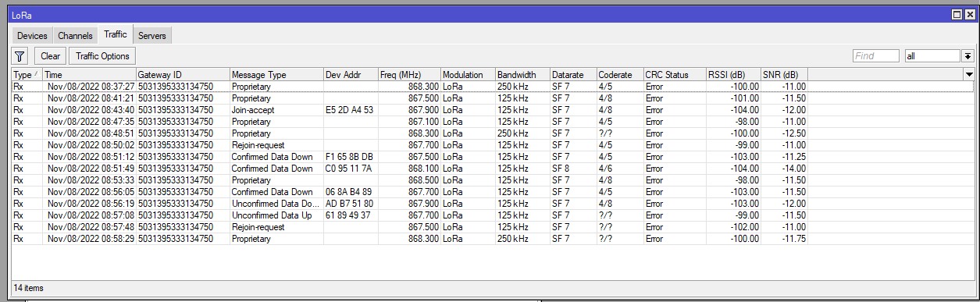Sort by the Dev Addr column
980x302 pixels.
click(x=351, y=74)
